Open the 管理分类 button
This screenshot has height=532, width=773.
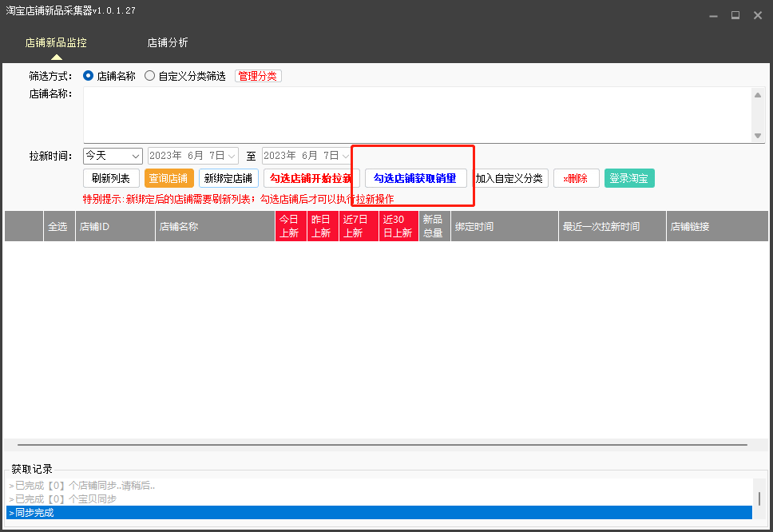258,77
